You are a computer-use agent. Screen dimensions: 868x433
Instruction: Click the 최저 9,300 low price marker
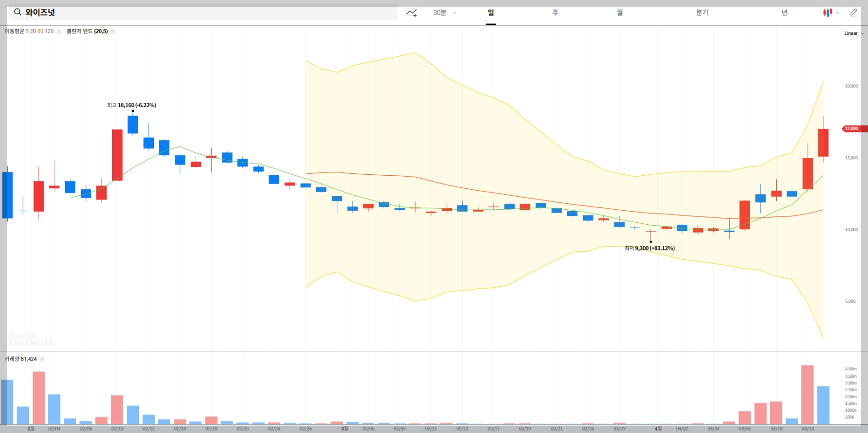click(x=650, y=248)
